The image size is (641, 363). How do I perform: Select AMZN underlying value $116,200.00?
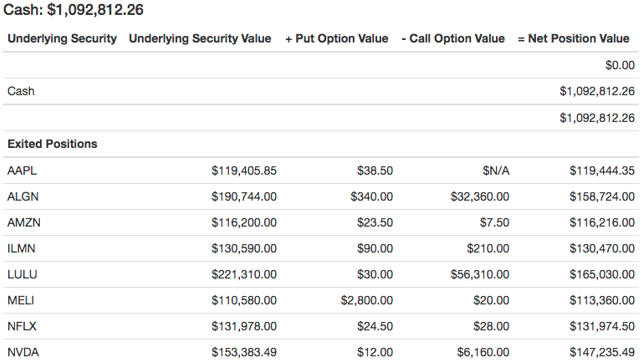(244, 223)
